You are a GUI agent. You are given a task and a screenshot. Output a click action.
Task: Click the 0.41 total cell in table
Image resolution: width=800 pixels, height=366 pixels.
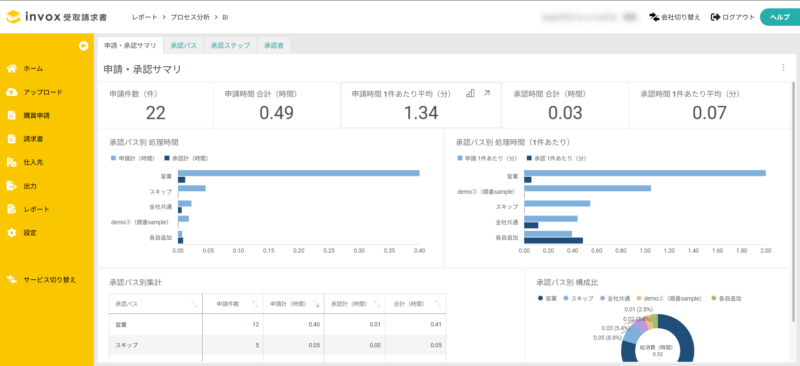(435, 324)
